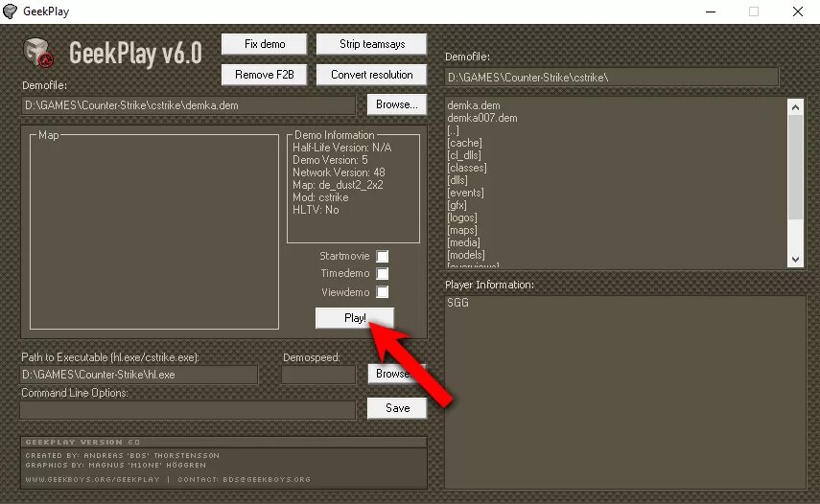Check the Viewdemo option
Image resolution: width=820 pixels, height=504 pixels.
(x=383, y=291)
